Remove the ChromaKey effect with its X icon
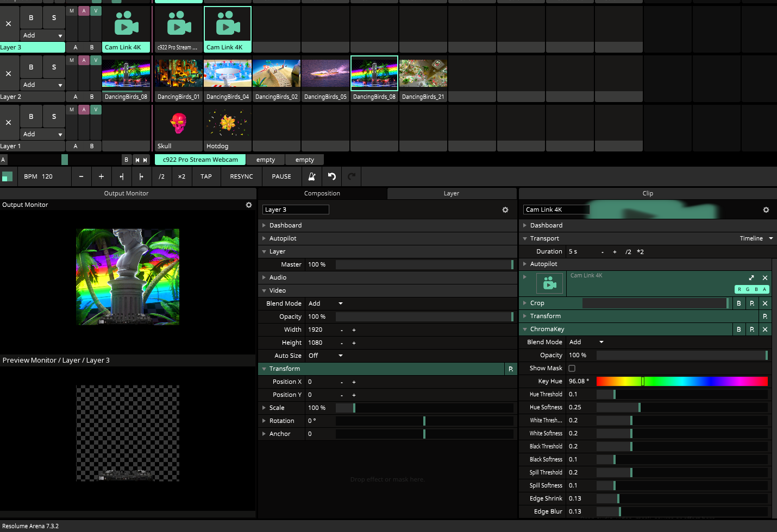The image size is (777, 532). pos(765,330)
